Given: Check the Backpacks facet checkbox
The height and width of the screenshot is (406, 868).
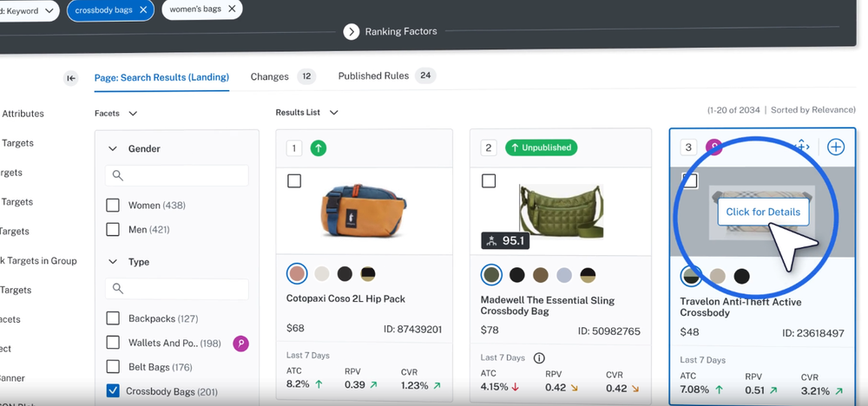Looking at the screenshot, I should (x=113, y=318).
